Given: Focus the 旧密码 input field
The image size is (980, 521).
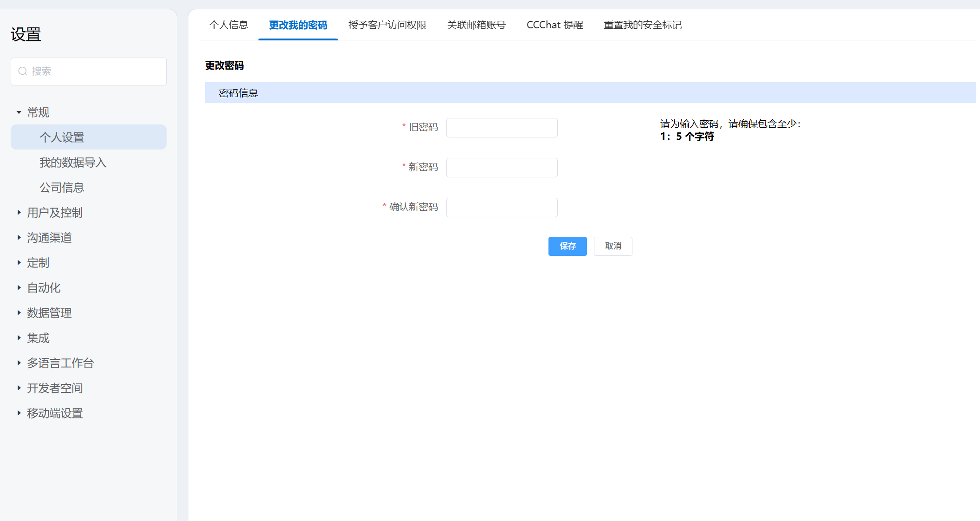Looking at the screenshot, I should [502, 128].
